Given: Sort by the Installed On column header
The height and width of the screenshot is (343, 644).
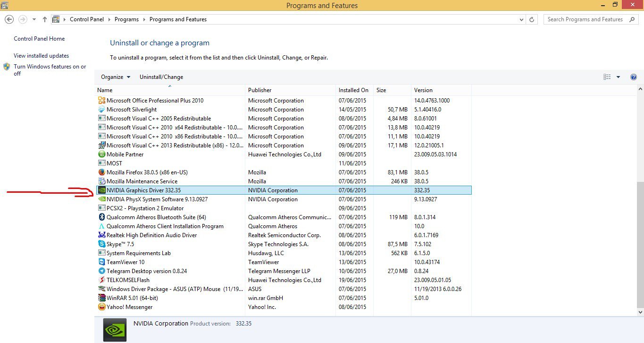Looking at the screenshot, I should click(x=354, y=90).
